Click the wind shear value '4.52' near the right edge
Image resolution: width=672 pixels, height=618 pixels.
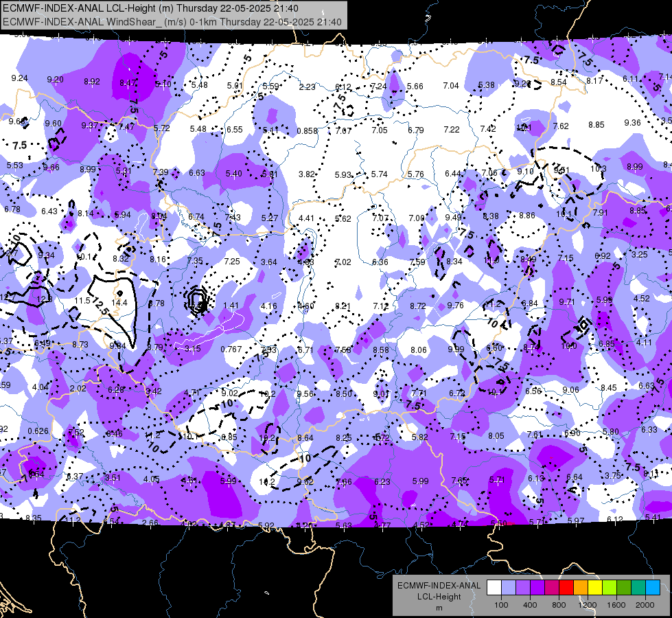[x=642, y=299]
